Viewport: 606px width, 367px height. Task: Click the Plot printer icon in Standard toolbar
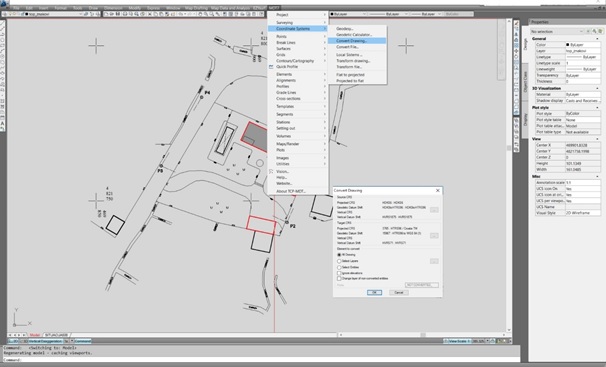click(125, 14)
